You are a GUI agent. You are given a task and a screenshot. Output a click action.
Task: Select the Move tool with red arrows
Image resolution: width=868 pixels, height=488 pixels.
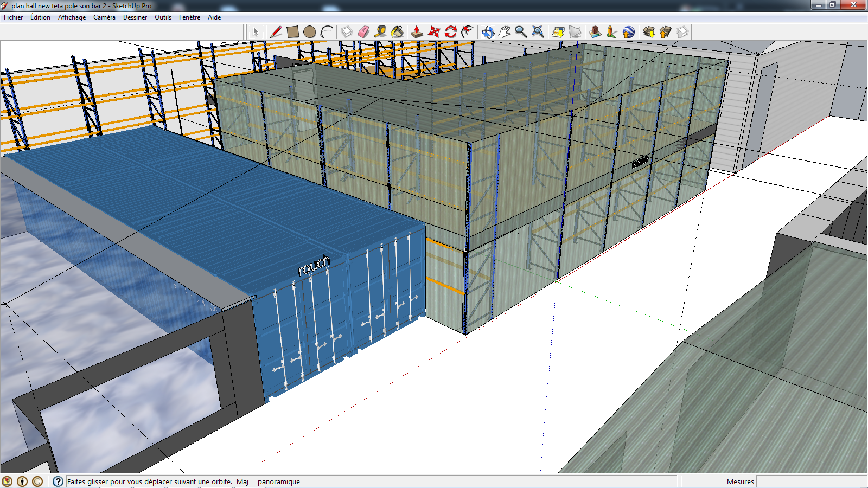(x=433, y=32)
